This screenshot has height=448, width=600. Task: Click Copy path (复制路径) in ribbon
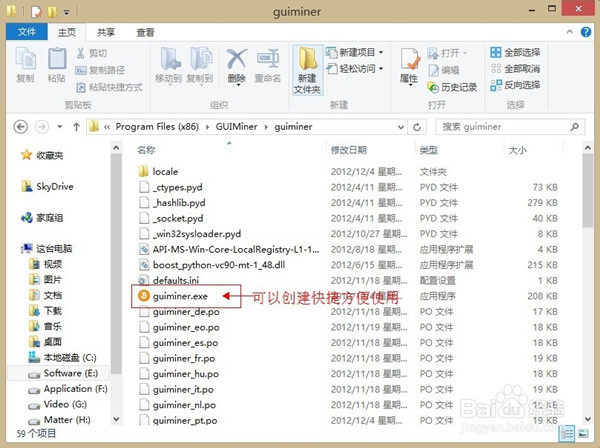click(x=101, y=70)
